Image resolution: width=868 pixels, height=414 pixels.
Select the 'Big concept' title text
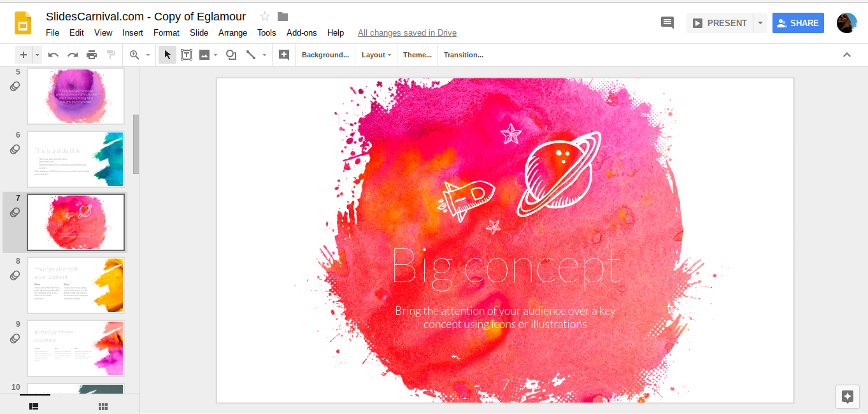(506, 267)
